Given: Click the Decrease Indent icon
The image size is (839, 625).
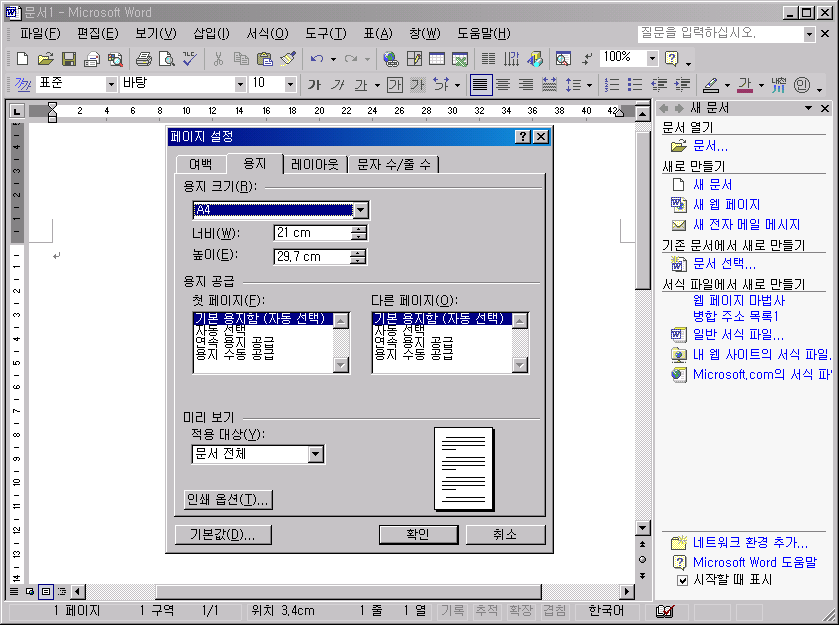Looking at the screenshot, I should 659,85.
